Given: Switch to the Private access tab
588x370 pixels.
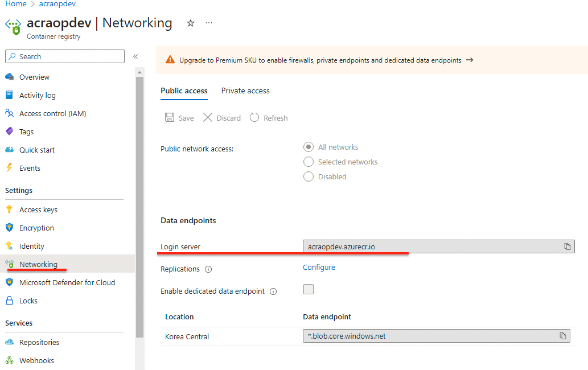Looking at the screenshot, I should tap(245, 91).
